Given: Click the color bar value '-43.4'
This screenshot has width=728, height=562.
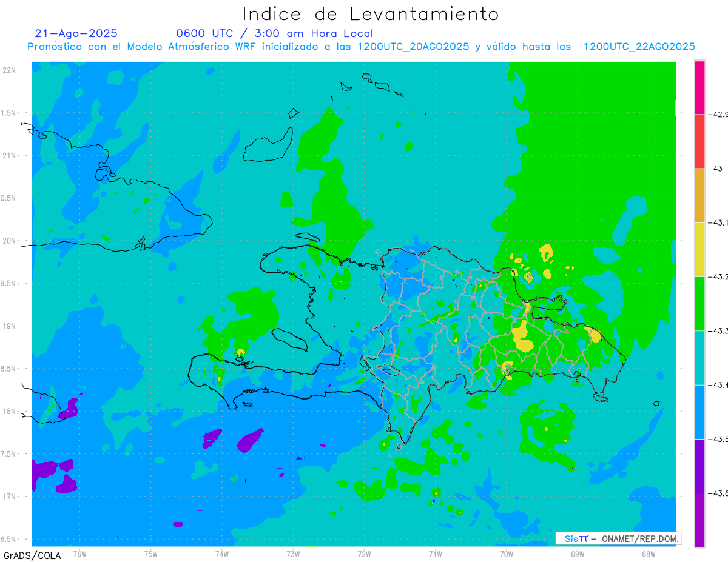Looking at the screenshot, I should click(x=718, y=385).
